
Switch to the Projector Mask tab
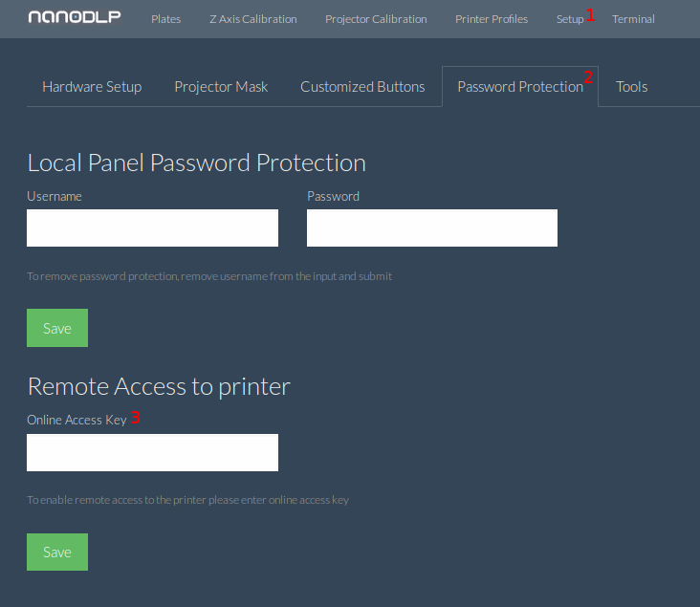(221, 87)
